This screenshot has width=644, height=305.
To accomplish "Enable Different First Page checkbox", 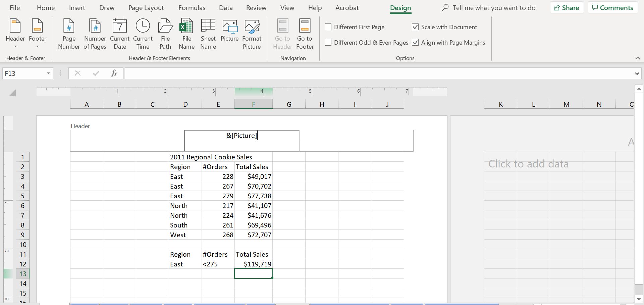I will pyautogui.click(x=328, y=27).
